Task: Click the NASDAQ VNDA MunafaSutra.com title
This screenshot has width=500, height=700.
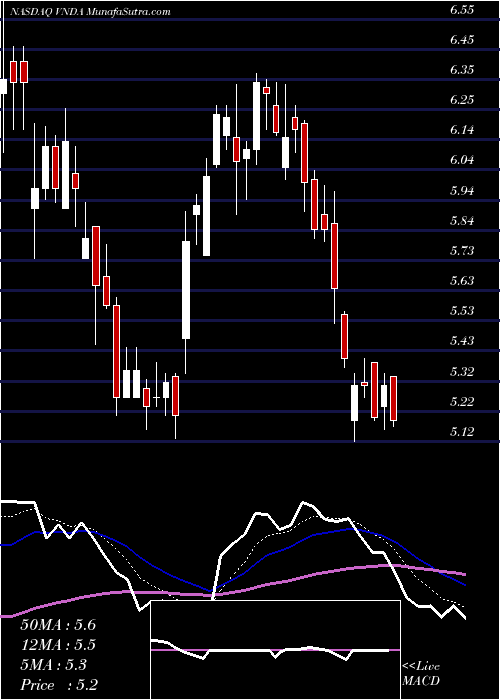Action: point(89,12)
